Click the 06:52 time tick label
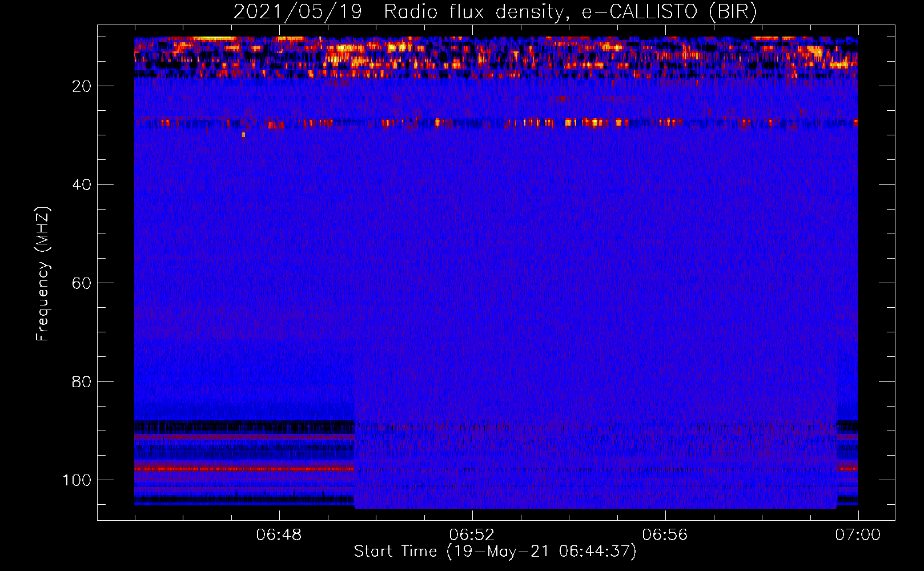Viewport: 924px width, 571px height. pos(472,535)
